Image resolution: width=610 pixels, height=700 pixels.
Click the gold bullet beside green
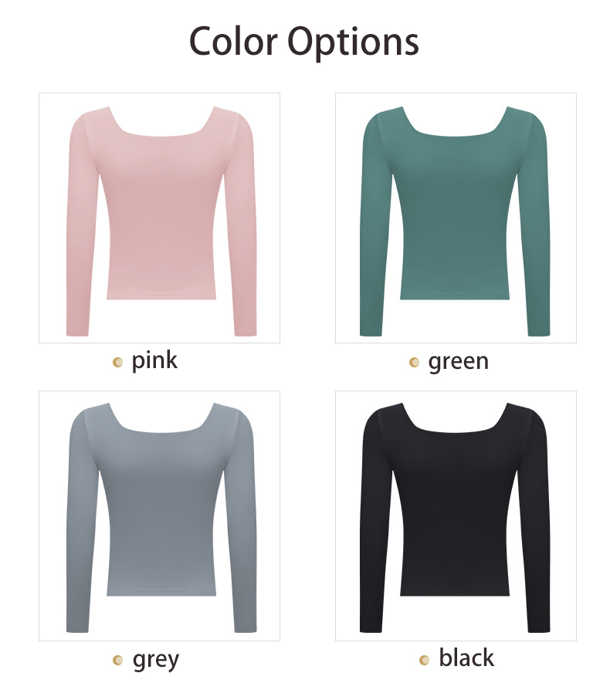pyautogui.click(x=415, y=362)
